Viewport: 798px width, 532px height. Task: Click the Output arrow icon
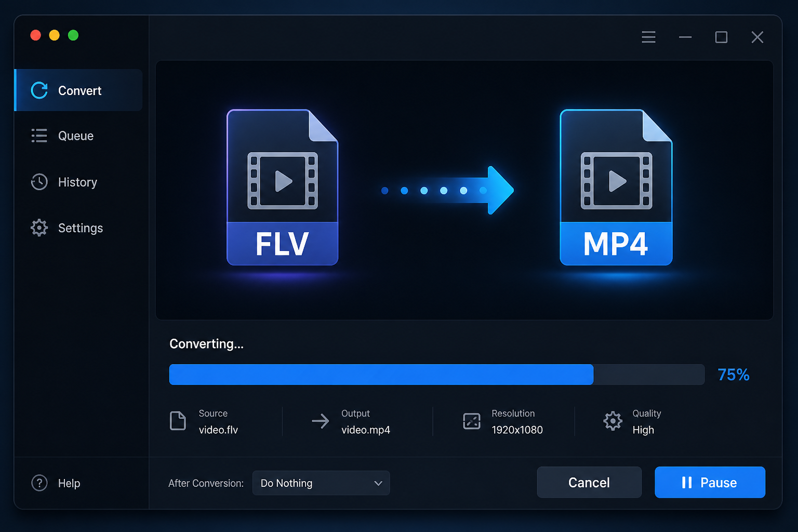(x=321, y=421)
